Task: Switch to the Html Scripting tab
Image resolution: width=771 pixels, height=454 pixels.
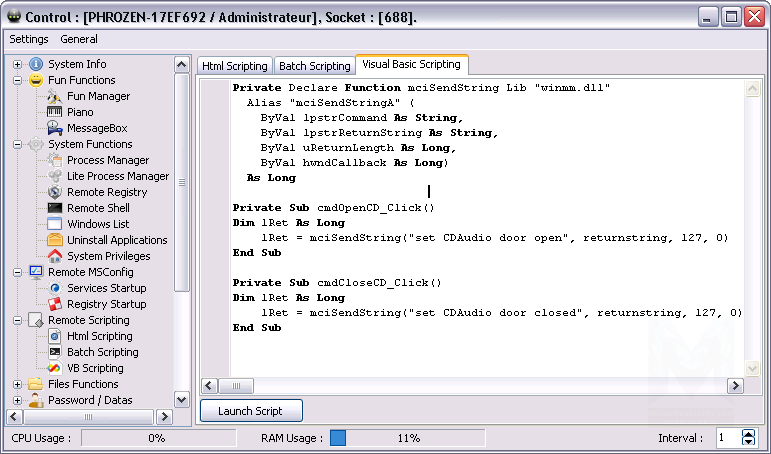Action: (x=235, y=66)
